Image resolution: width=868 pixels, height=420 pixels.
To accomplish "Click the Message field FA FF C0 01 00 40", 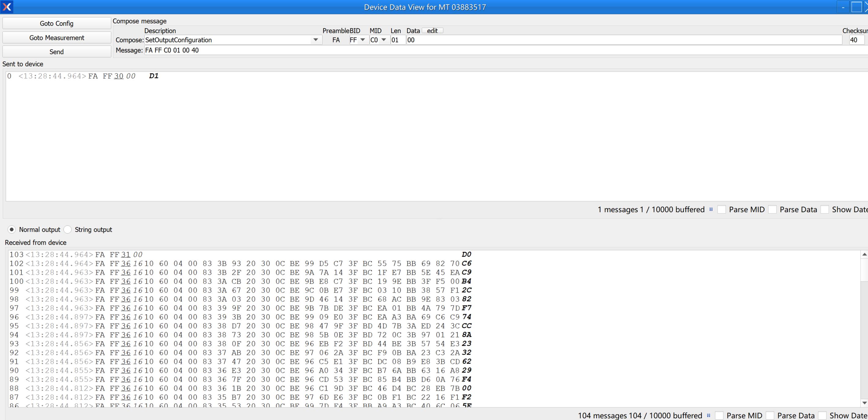I will click(506, 50).
